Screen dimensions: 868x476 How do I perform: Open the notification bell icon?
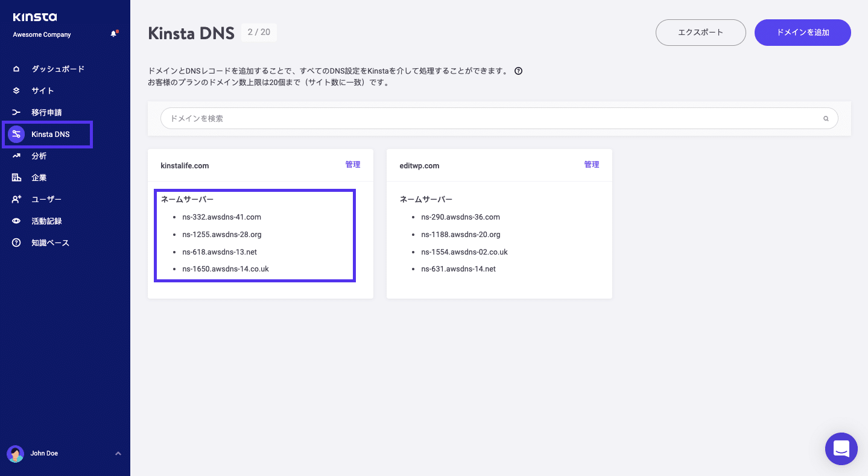tap(113, 34)
